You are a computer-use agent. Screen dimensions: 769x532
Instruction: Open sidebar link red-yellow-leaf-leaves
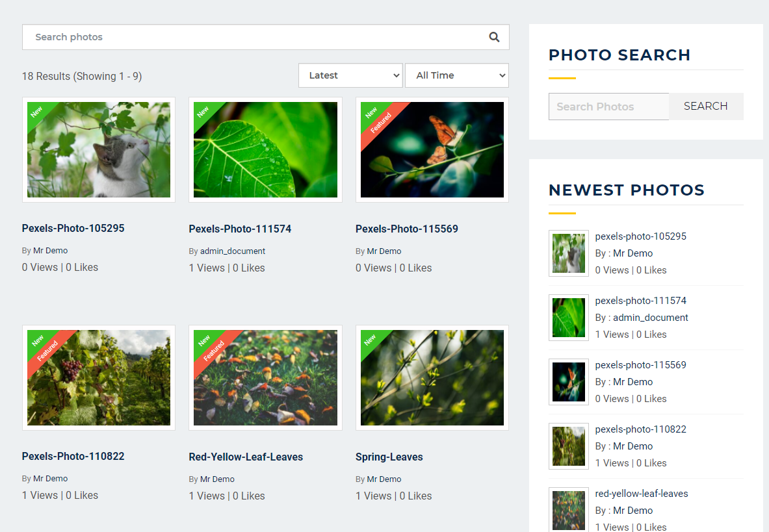pyautogui.click(x=642, y=493)
